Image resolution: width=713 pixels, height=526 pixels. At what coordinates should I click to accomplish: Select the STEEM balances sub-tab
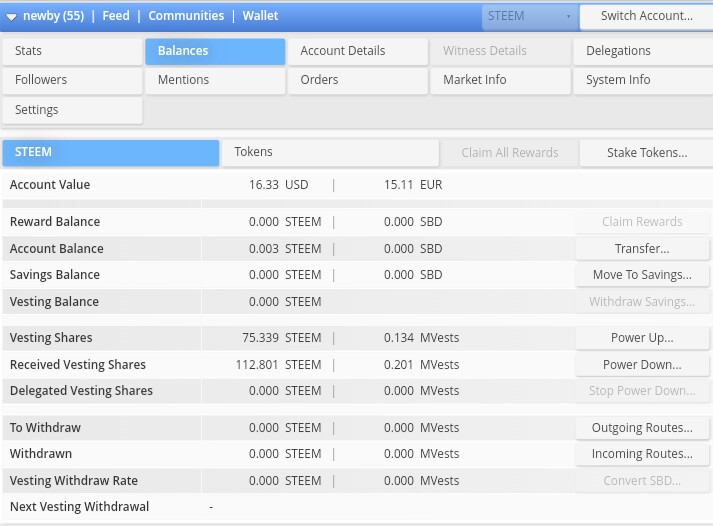pyautogui.click(x=111, y=152)
